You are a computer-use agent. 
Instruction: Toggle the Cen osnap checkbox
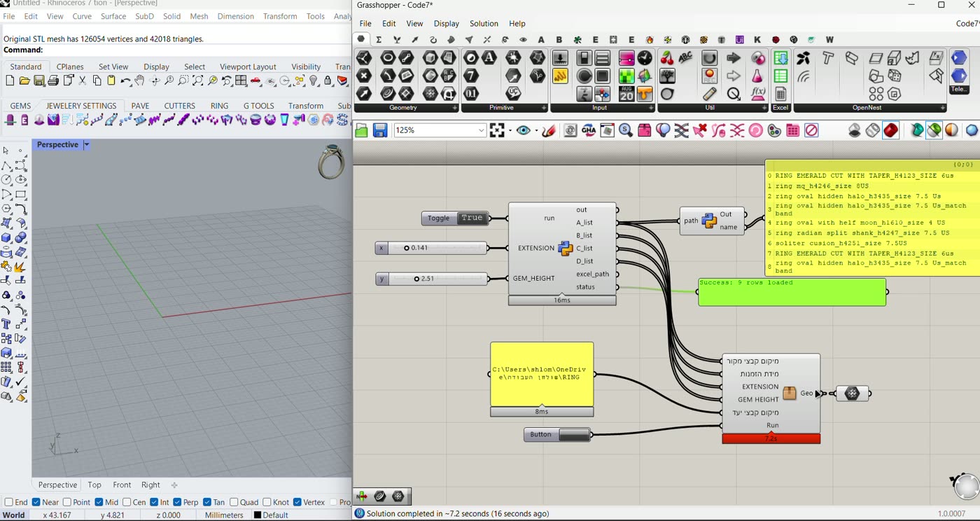click(x=127, y=502)
